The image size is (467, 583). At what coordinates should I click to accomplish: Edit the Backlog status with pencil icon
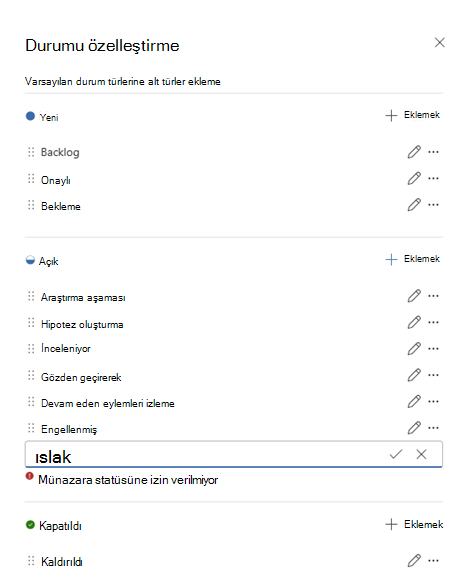pos(414,152)
